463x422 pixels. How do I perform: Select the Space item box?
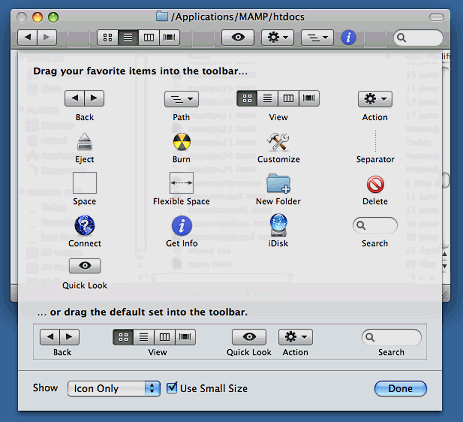[x=85, y=183]
